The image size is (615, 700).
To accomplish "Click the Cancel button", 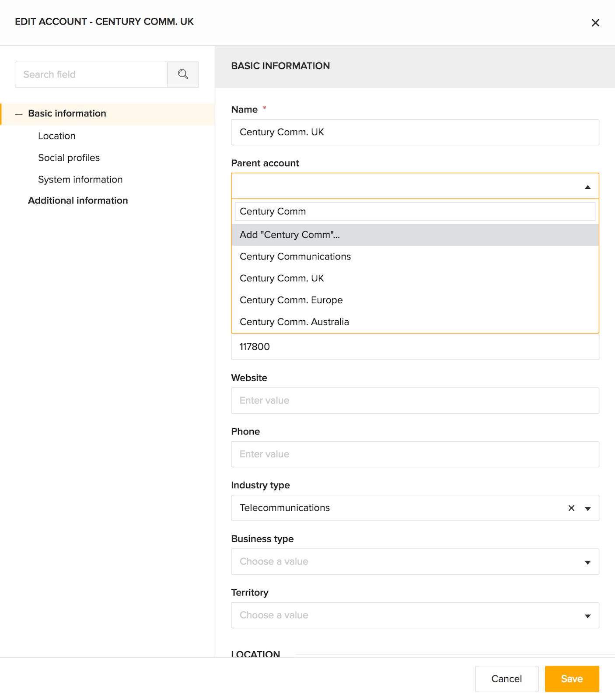I will pos(506,679).
